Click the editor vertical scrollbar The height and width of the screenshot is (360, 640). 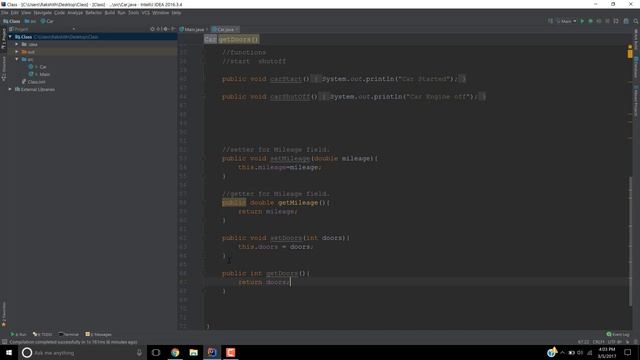tap(630, 241)
